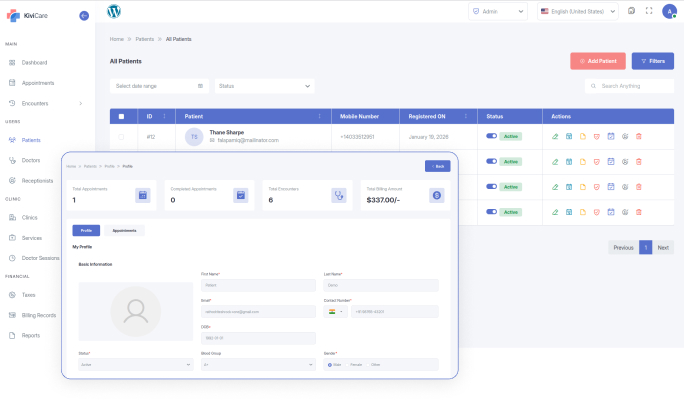
Task: Edit Thane Sharpe with the pencil icon
Action: [x=555, y=137]
